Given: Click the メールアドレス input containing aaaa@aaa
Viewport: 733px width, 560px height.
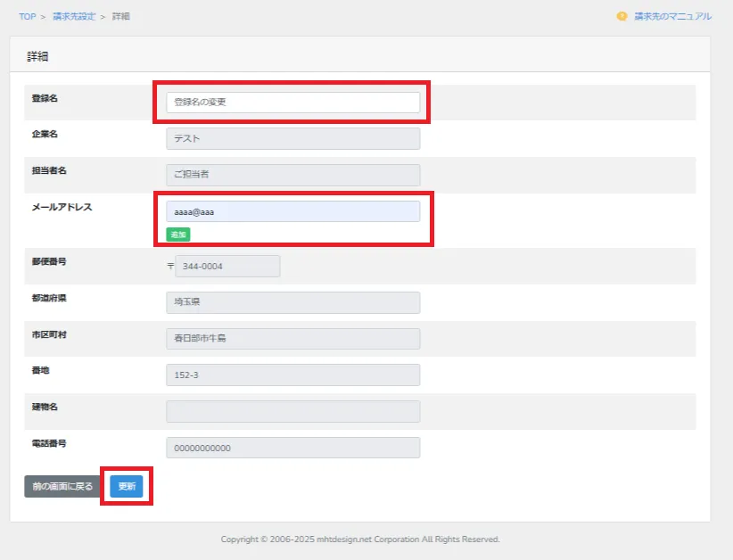Looking at the screenshot, I should point(292,211).
